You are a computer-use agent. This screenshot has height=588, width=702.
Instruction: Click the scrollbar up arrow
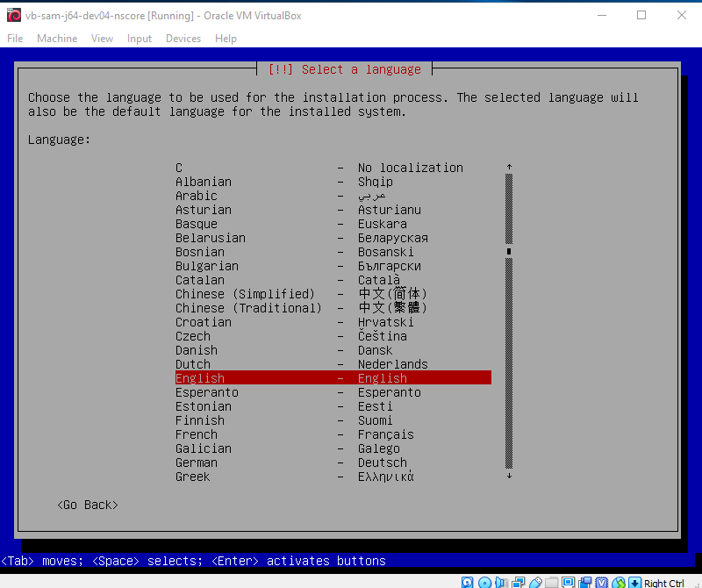click(509, 167)
